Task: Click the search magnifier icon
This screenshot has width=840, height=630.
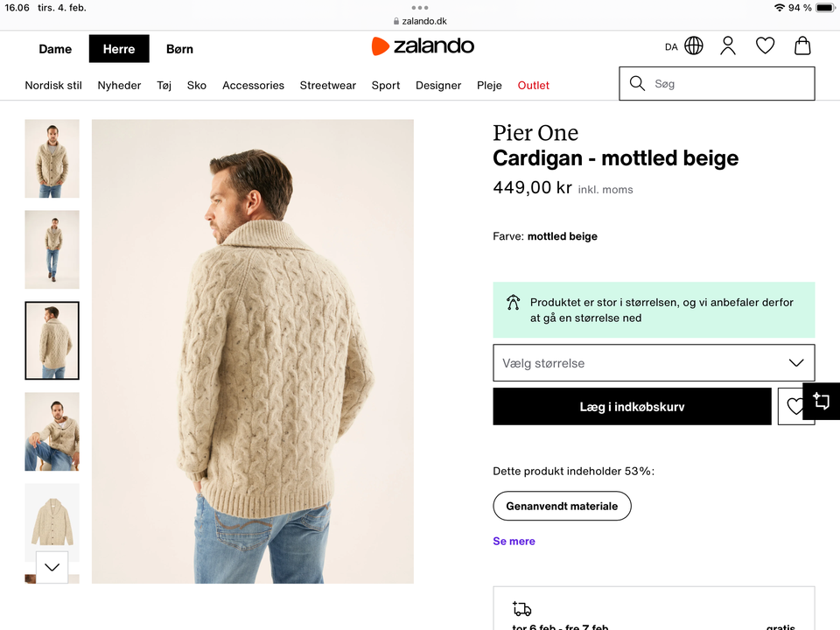Action: click(x=637, y=84)
